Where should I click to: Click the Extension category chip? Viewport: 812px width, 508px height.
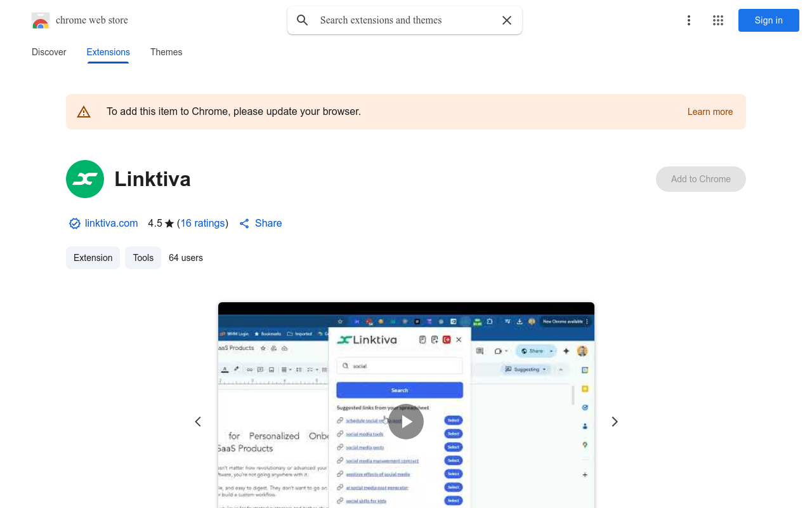93,258
